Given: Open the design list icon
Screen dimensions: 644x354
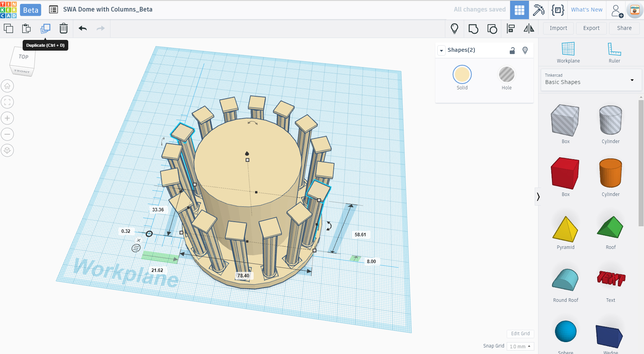Looking at the screenshot, I should coord(54,10).
